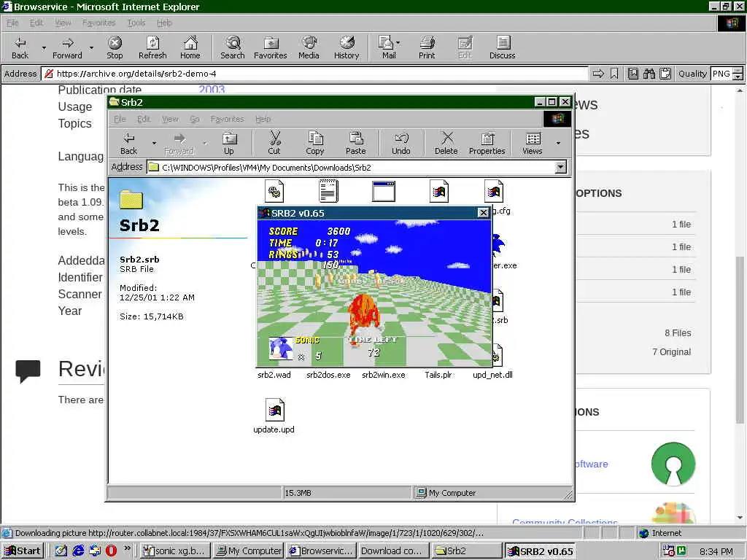Switch to sonic xg.b... taskbar window
Viewport: 747px width, 560px height.
174,551
